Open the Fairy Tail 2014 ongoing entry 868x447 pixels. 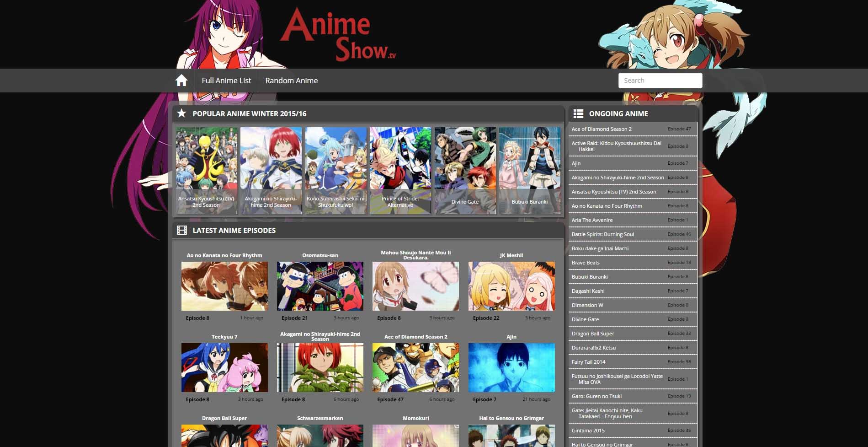633,361
